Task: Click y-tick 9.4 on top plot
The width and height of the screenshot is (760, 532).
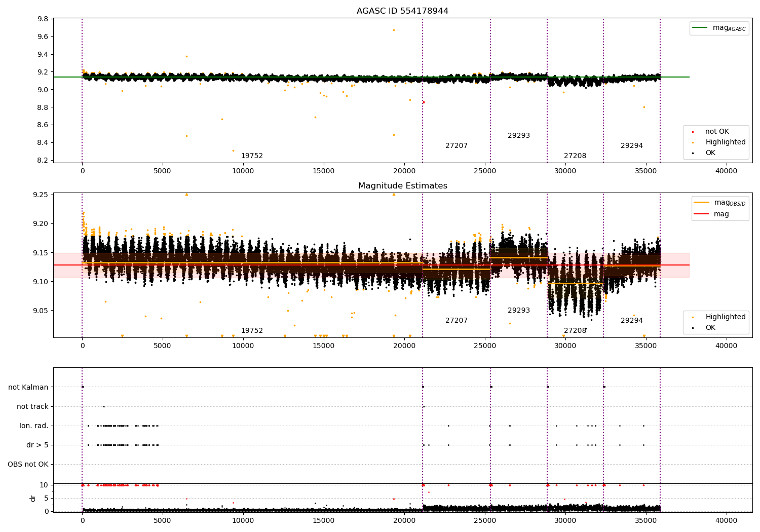Action: pos(43,55)
